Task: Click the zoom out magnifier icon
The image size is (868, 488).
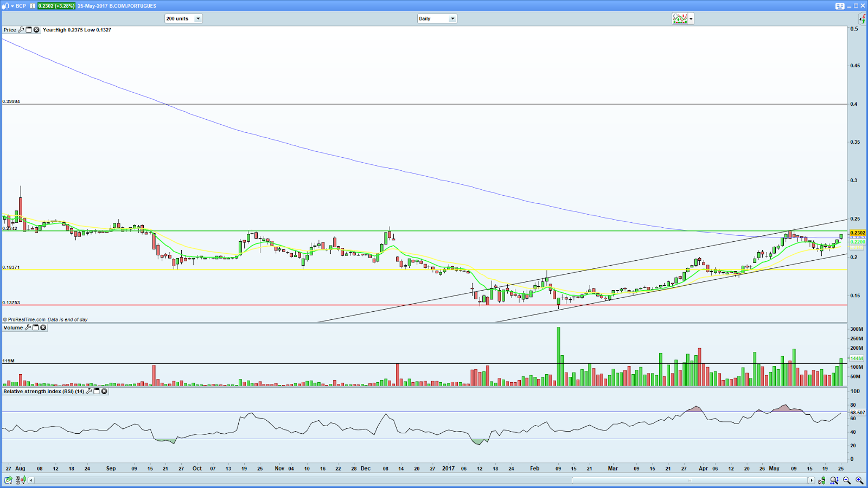Action: pos(847,480)
